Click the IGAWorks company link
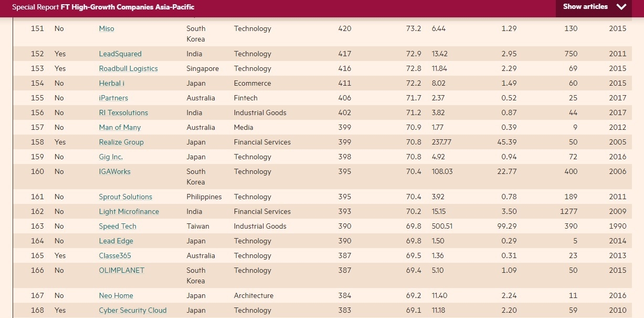644x318 pixels. 114,172
